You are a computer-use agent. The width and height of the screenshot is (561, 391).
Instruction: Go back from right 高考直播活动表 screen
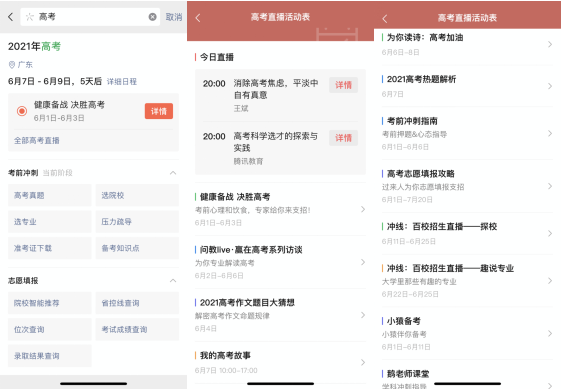385,19
